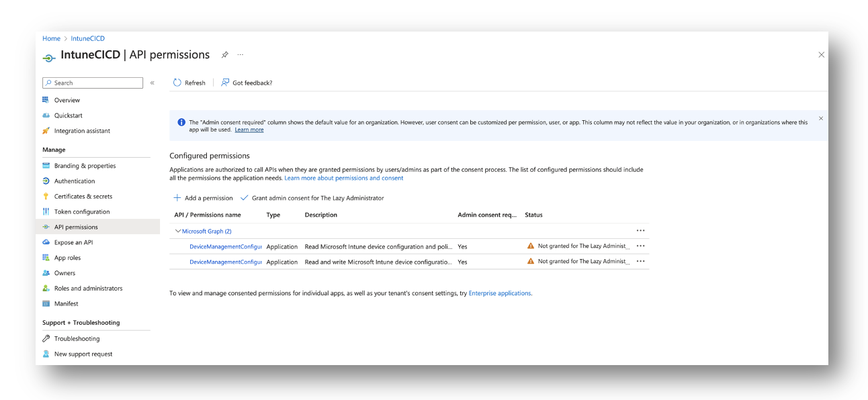
Task: Click the Certificates & secrets key icon
Action: [46, 197]
